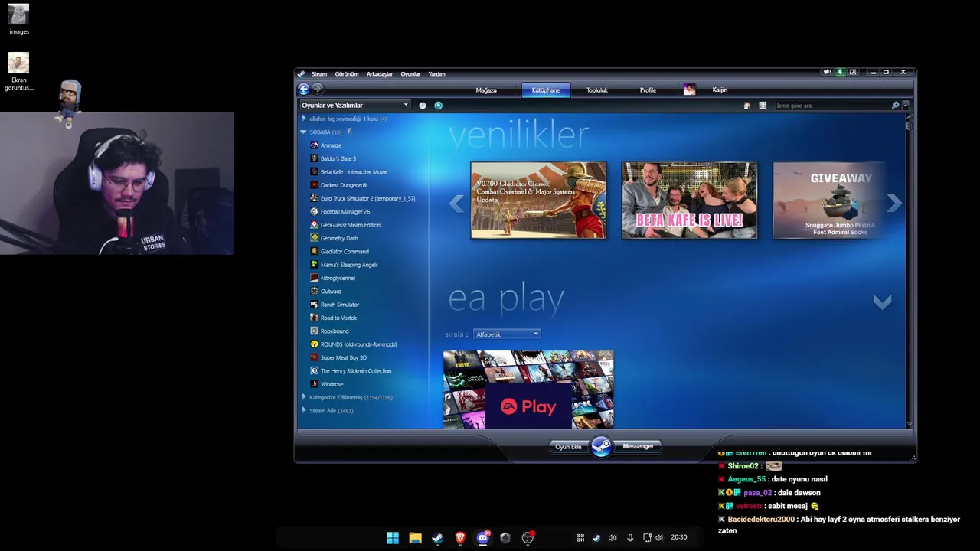The image size is (980, 551).
Task: Click the Messenger button
Action: click(638, 447)
